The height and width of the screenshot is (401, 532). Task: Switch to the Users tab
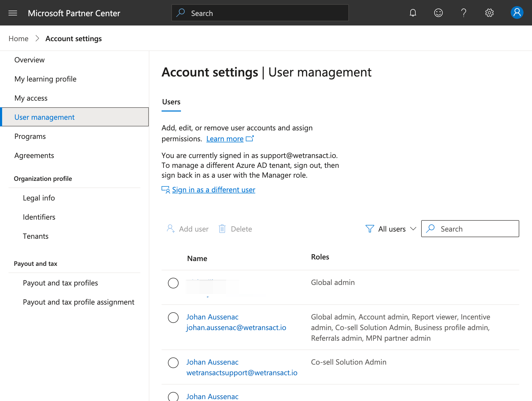tap(171, 102)
